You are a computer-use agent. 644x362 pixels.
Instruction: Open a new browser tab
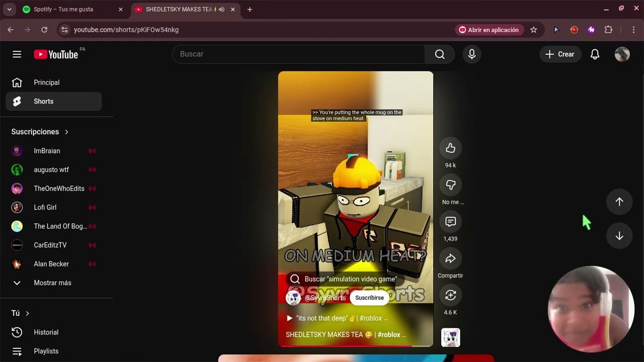tap(250, 9)
